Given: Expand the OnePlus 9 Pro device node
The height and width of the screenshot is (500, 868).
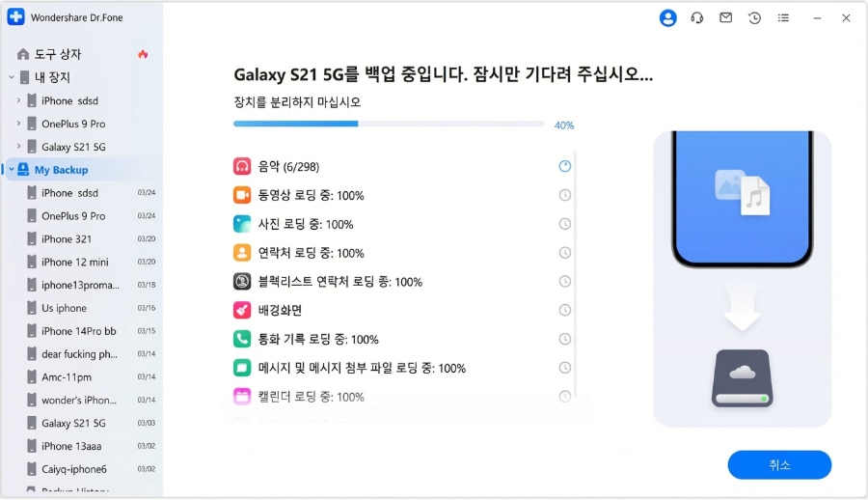Looking at the screenshot, I should click(19, 124).
